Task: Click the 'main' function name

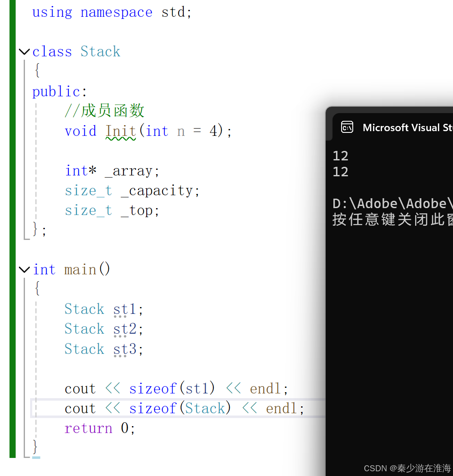Action: [x=80, y=270]
